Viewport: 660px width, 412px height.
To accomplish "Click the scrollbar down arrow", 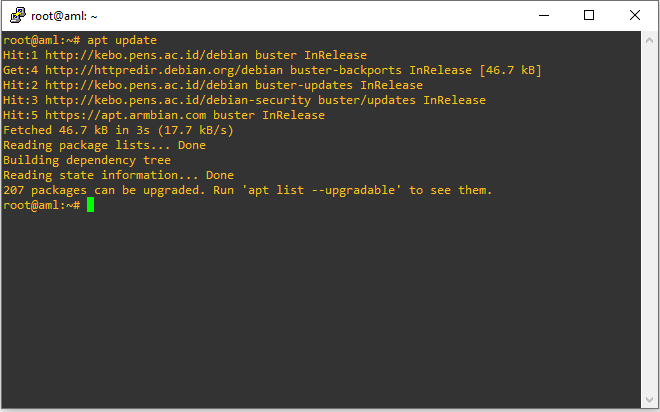I will pos(649,402).
